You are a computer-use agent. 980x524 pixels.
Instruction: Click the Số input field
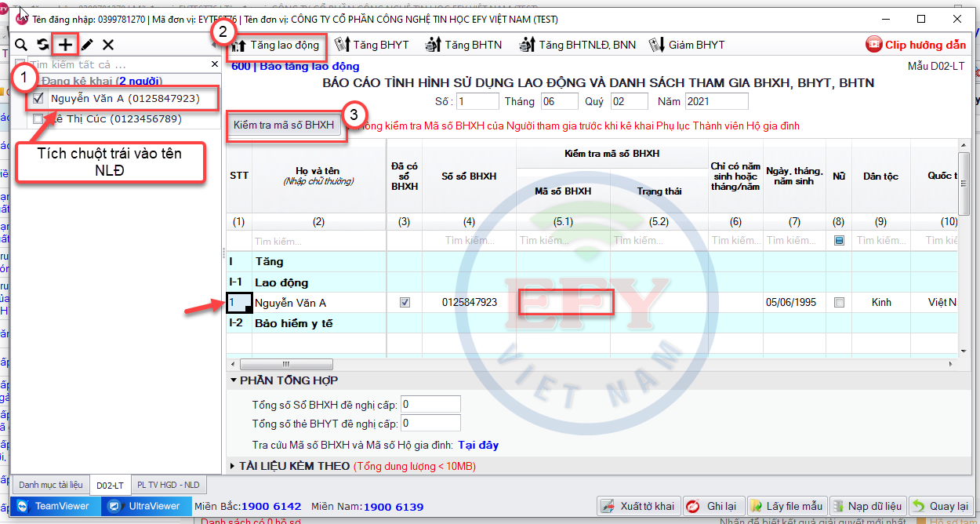click(477, 101)
